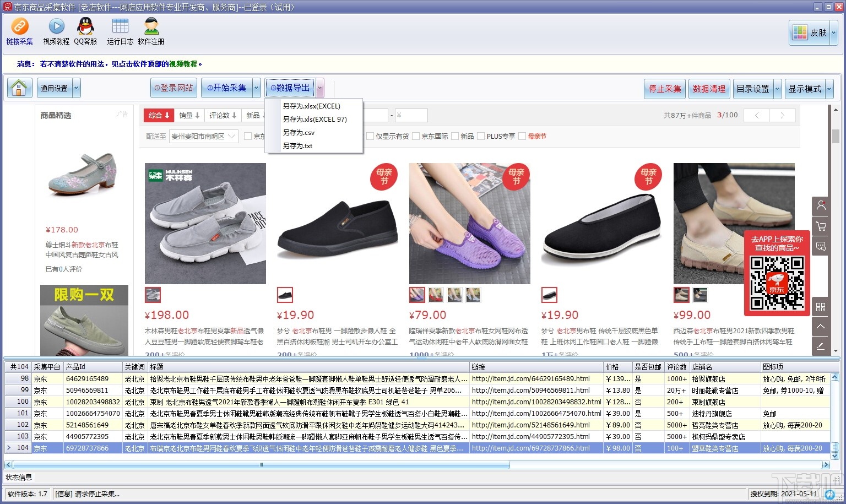This screenshot has height=504, width=846.
Task: Toggle the partially hidden 京东 checkbox beside the delivery dropdown
Action: tap(248, 136)
